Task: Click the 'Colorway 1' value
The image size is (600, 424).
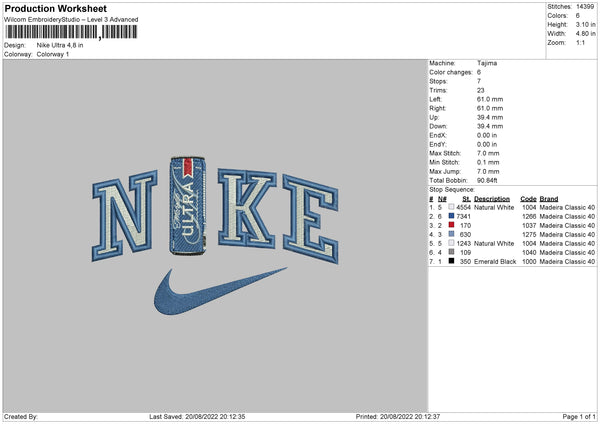Action: 53,54
